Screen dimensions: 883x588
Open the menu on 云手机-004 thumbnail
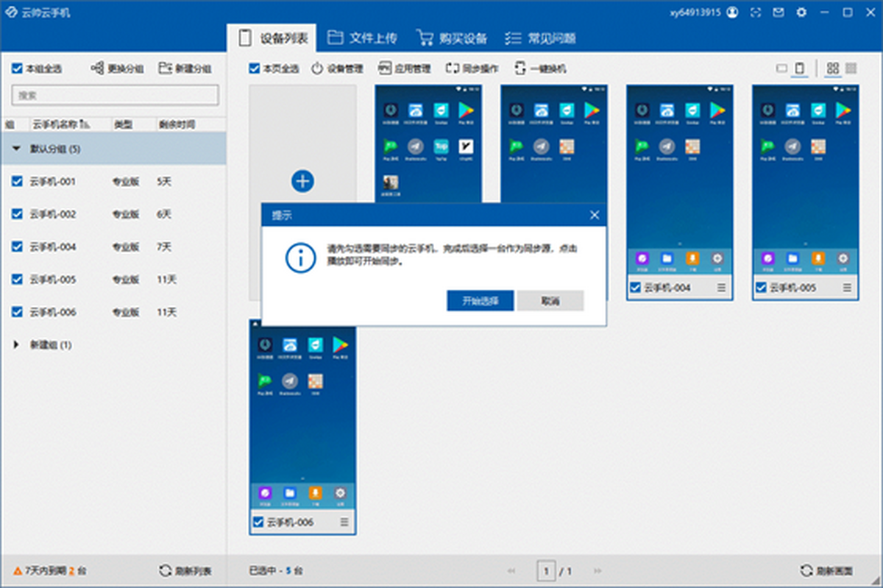720,288
